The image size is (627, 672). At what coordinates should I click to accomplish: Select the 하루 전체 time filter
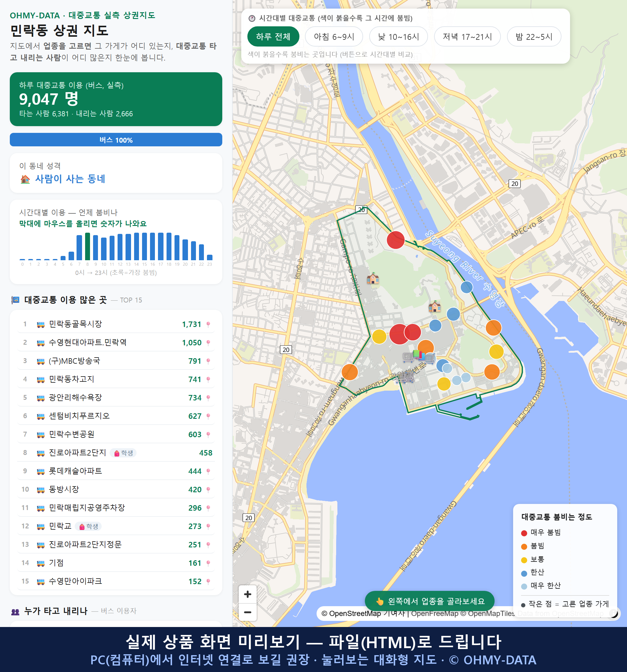tap(273, 36)
